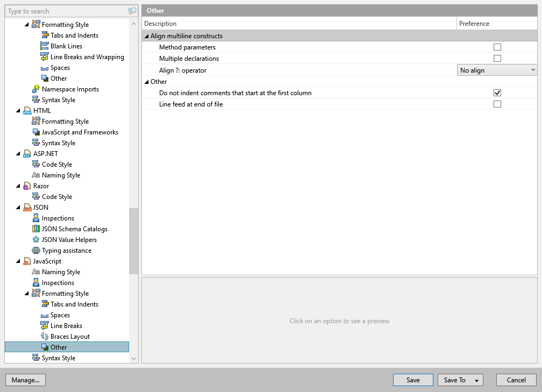The width and height of the screenshot is (542, 392).
Task: Disable Line feed at end of file
Action: coord(497,104)
